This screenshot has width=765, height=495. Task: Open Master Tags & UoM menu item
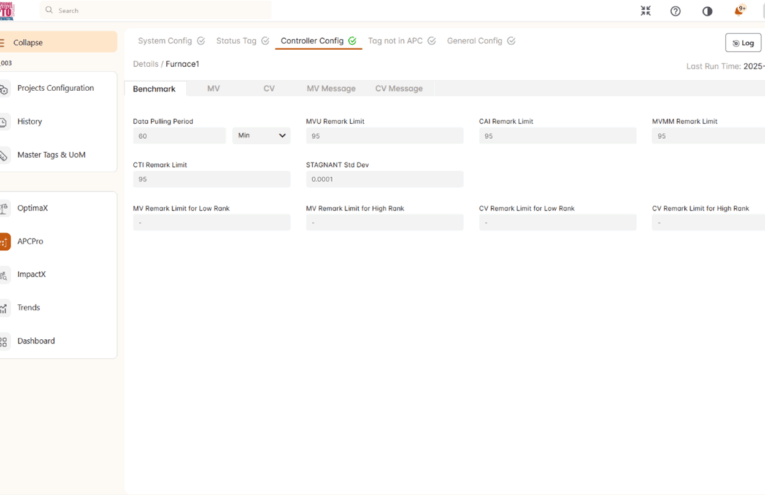click(51, 155)
